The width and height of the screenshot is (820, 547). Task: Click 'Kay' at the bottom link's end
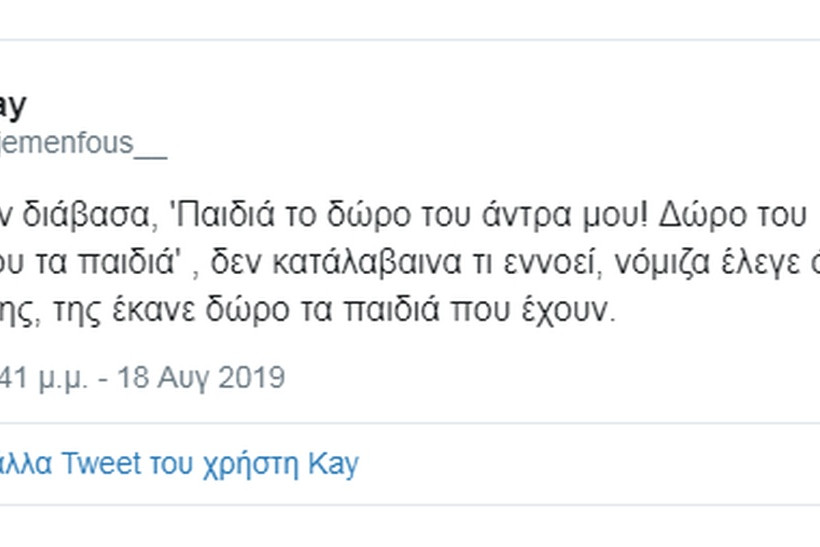[335, 465]
